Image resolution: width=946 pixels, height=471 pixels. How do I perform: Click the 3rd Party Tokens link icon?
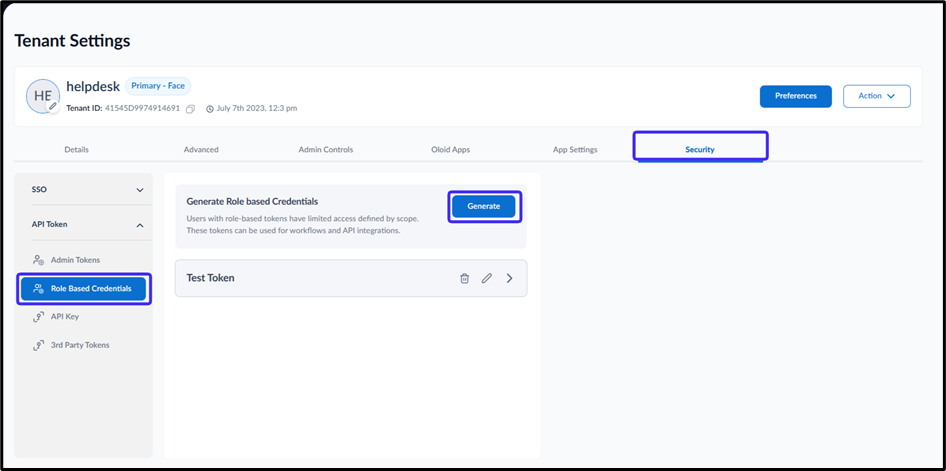point(38,345)
